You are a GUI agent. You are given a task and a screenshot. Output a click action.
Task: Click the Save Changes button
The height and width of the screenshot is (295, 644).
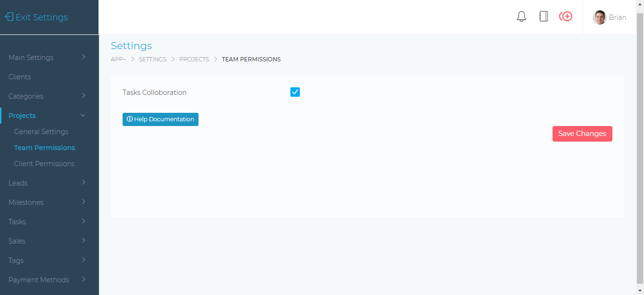(582, 134)
